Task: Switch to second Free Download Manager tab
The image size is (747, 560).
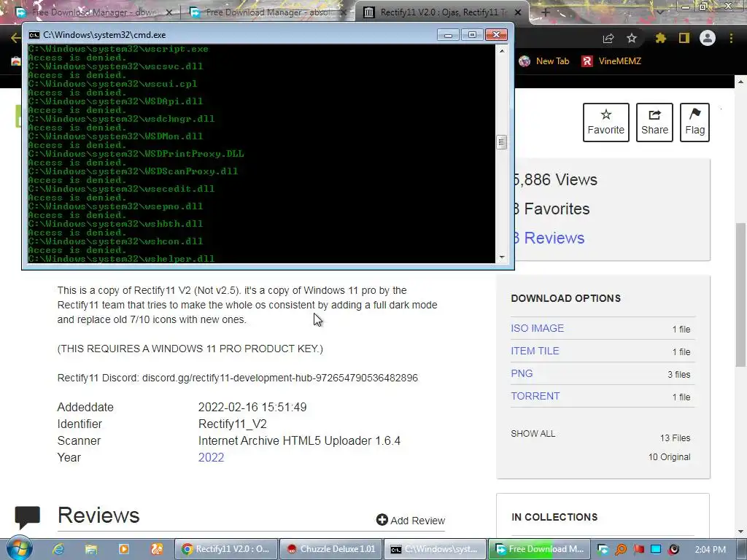Action: tap(267, 12)
